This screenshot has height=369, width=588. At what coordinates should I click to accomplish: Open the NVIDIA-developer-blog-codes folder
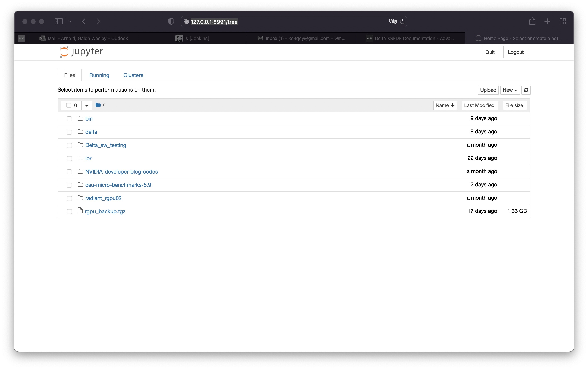pyautogui.click(x=121, y=171)
